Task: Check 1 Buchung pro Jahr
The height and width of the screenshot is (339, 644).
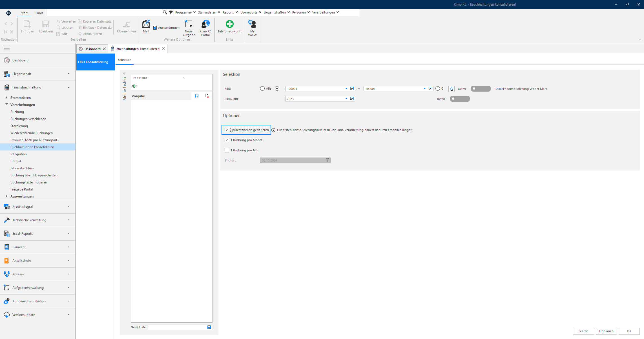Action: point(227,150)
